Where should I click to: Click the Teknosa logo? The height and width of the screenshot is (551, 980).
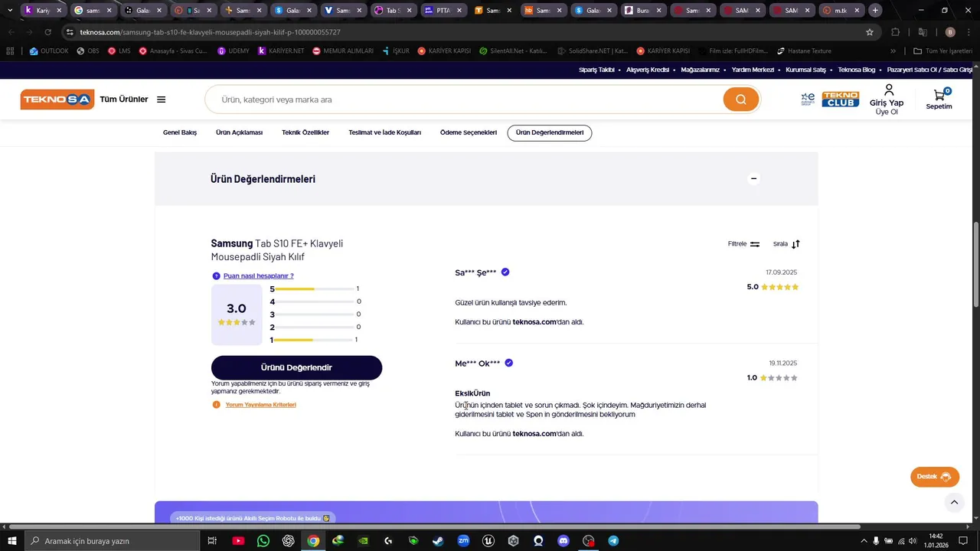tap(57, 99)
